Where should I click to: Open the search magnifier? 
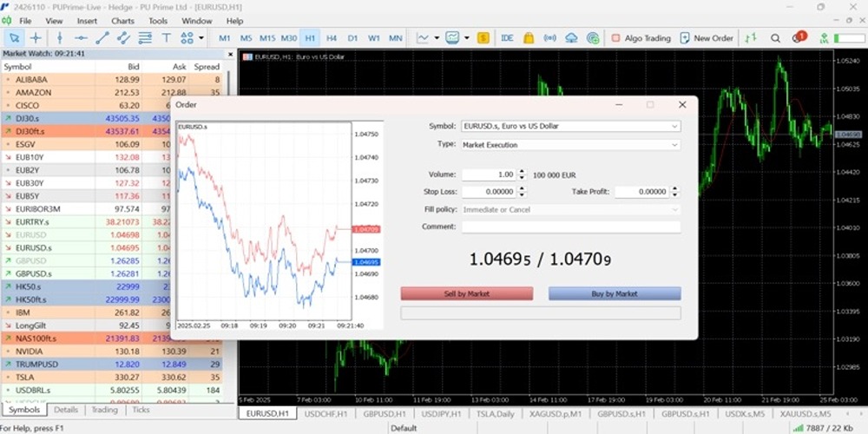coord(775,38)
